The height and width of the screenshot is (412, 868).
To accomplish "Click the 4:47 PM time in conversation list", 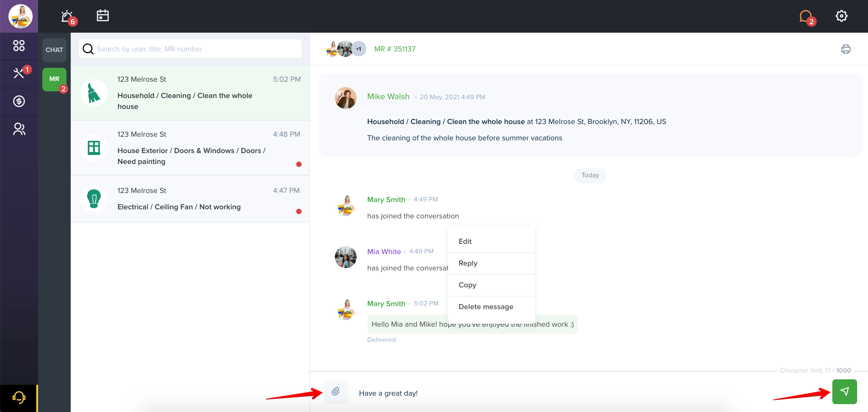I will coord(286,191).
